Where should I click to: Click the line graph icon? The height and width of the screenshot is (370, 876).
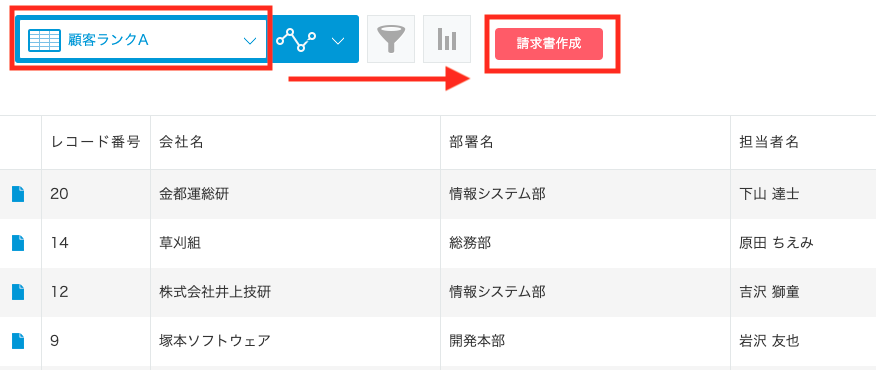click(296, 40)
